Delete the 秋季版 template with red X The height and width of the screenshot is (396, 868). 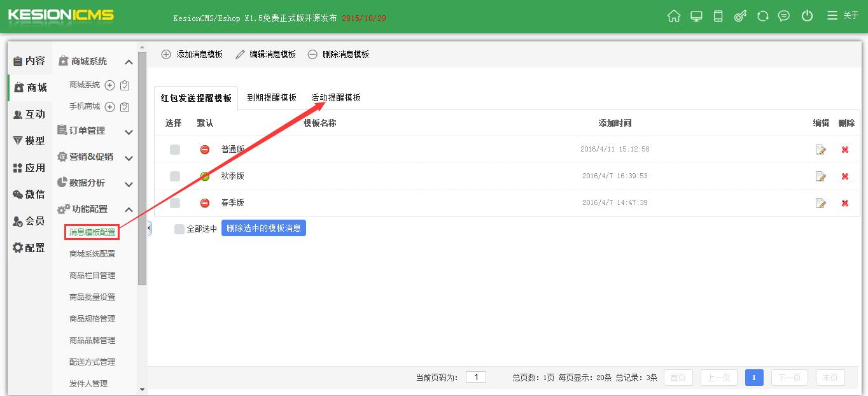[845, 176]
